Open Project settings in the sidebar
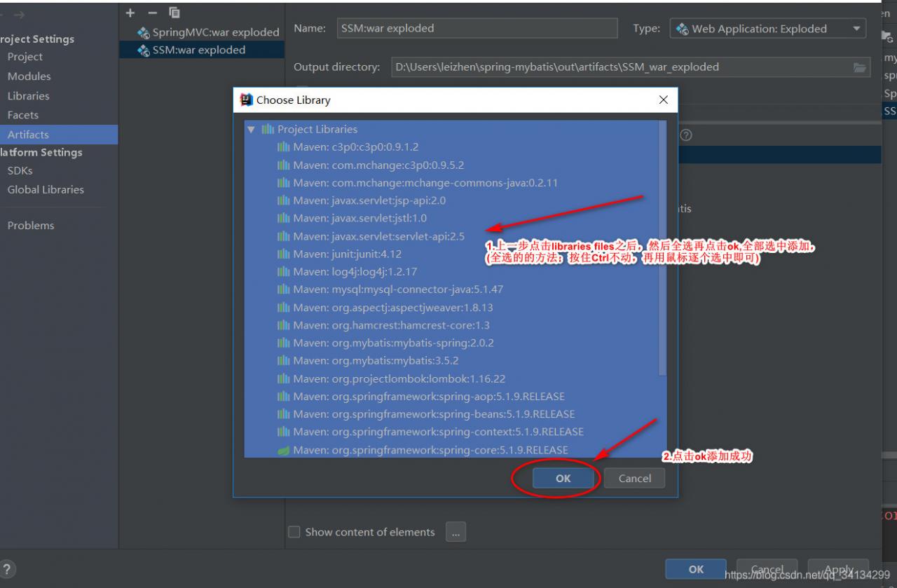 click(25, 57)
